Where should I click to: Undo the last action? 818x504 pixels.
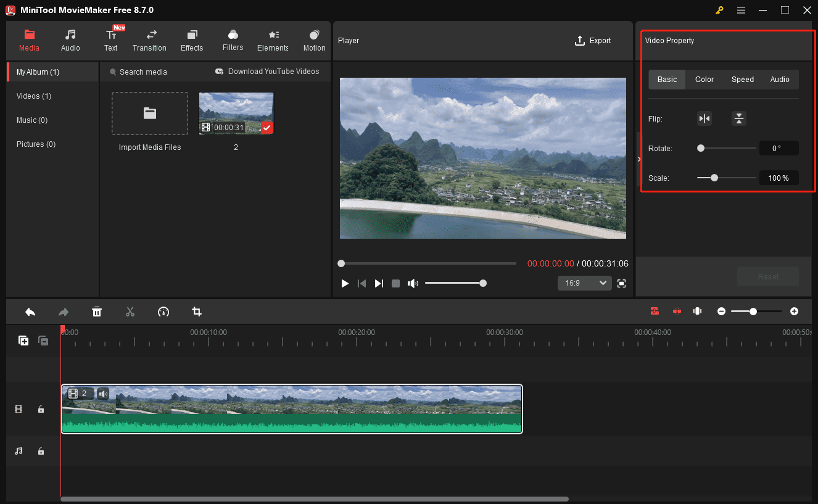(30, 312)
